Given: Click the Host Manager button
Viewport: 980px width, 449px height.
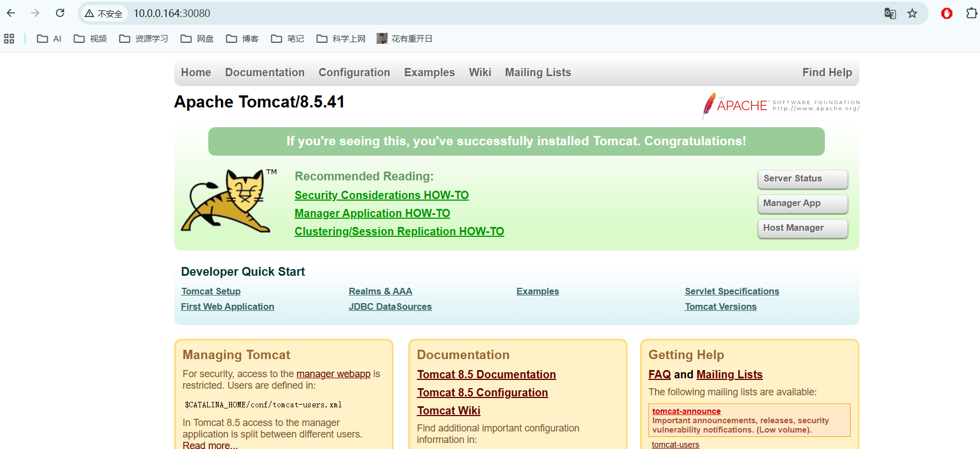Looking at the screenshot, I should tap(802, 228).
